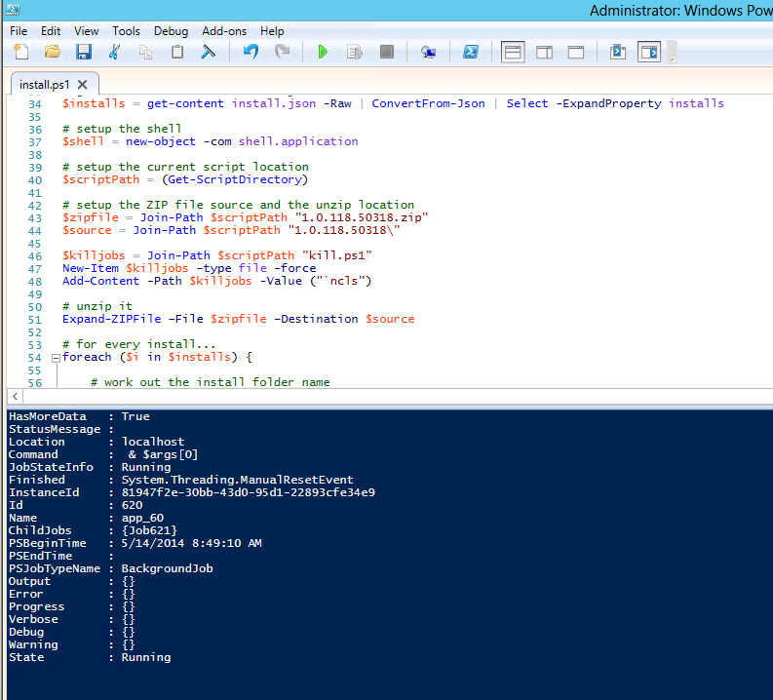Open the Help menu

[272, 31]
